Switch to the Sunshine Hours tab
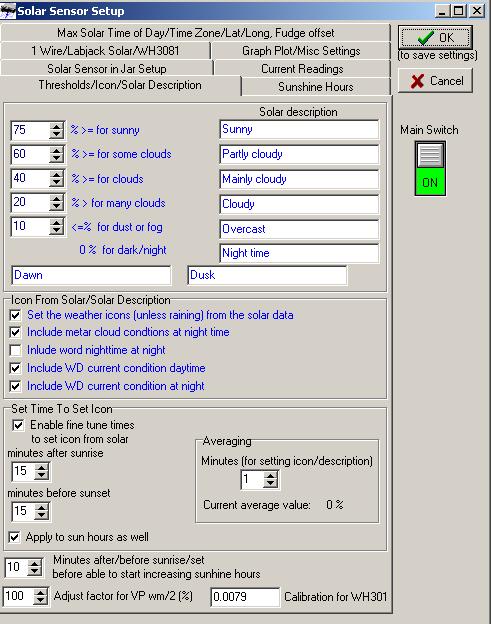The width and height of the screenshot is (491, 624). (x=316, y=87)
